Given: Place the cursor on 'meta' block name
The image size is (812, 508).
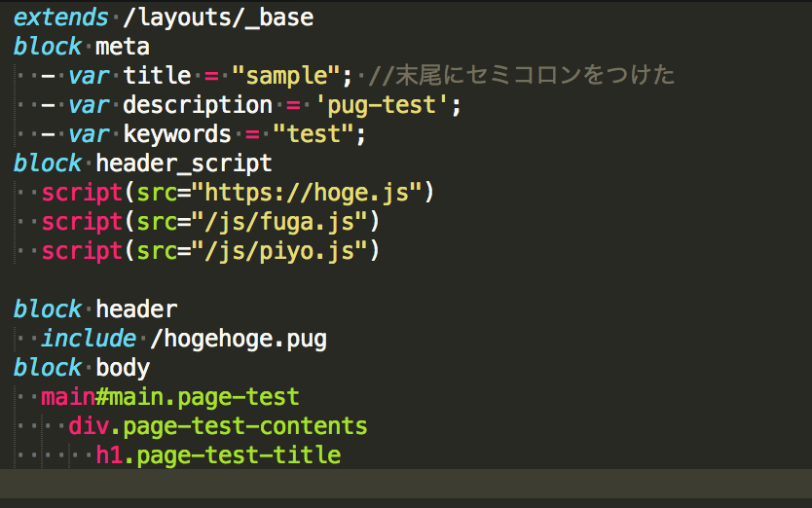Looking at the screenshot, I should click(123, 47).
